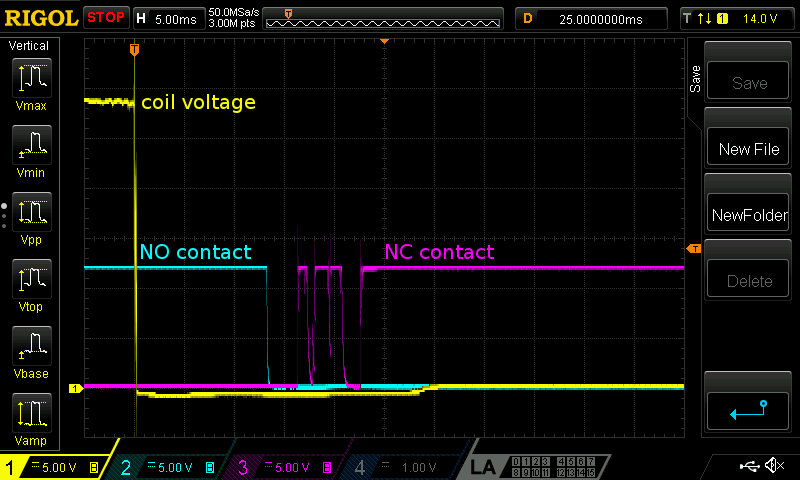
Task: Toggle the muted speaker sound icon
Action: click(774, 465)
